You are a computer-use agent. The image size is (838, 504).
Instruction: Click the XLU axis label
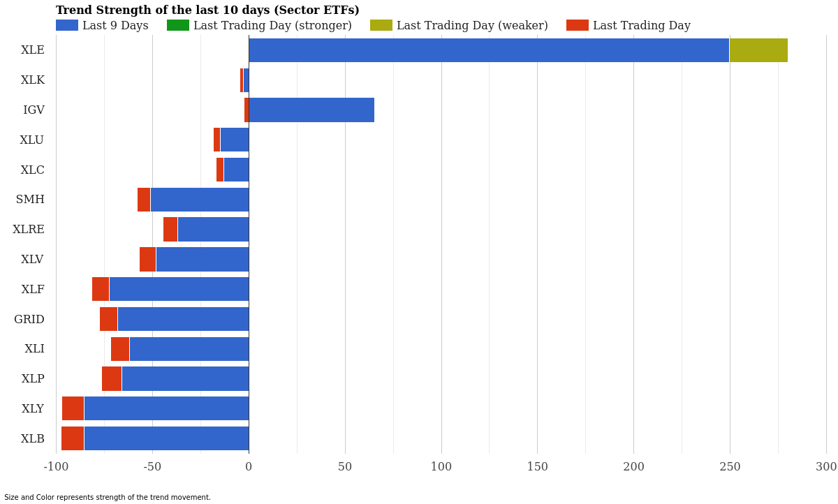pos(32,140)
